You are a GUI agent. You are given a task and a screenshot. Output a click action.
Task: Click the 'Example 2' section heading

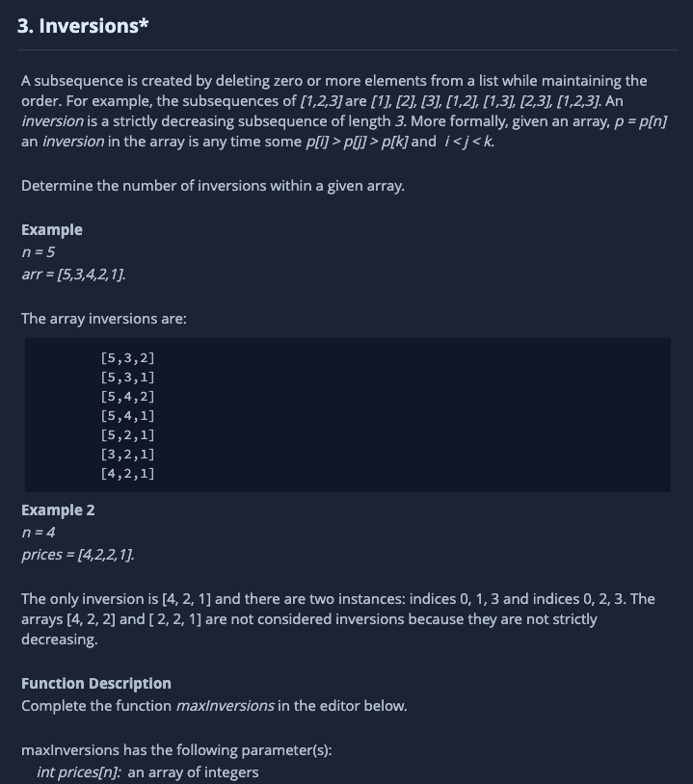tap(58, 510)
